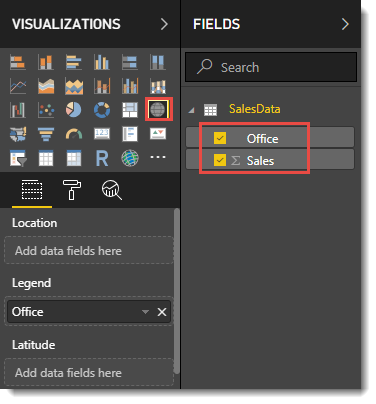376x404 pixels.
Task: Select the 100% stacked bar chart visual
Action: (130, 62)
